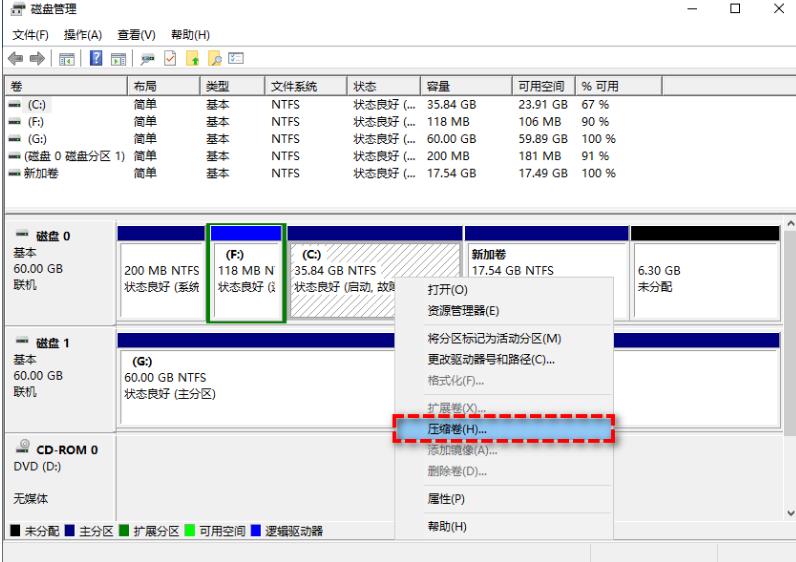The height and width of the screenshot is (562, 796).
Task: Open the 操作(A) menu
Action: pos(83,35)
